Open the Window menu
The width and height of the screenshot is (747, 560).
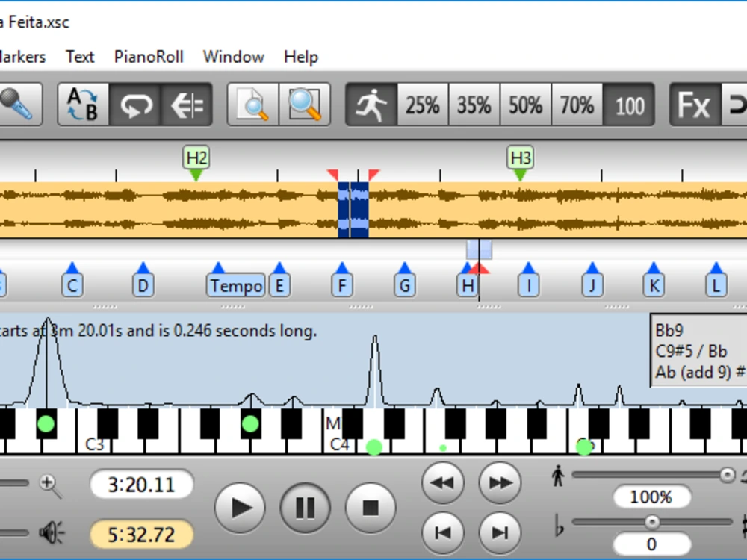click(233, 57)
